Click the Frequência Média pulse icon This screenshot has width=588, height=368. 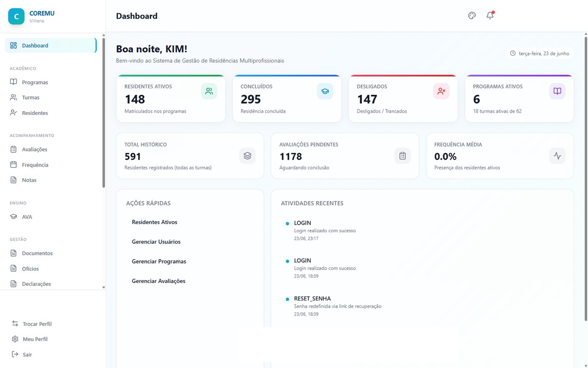557,155
